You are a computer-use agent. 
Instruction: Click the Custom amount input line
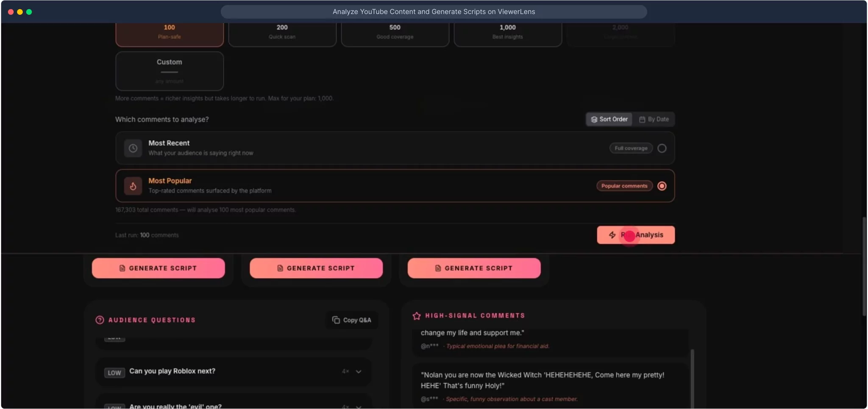(x=169, y=72)
